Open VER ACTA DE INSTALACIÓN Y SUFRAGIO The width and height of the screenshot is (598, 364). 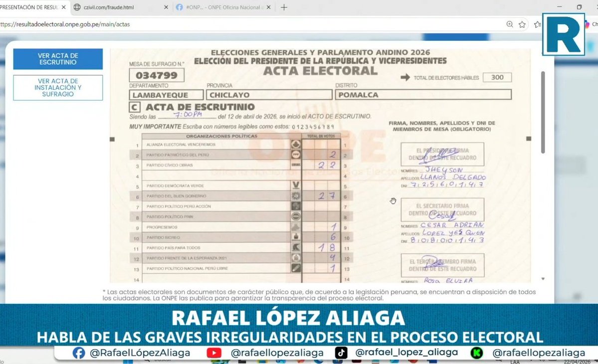[57, 87]
